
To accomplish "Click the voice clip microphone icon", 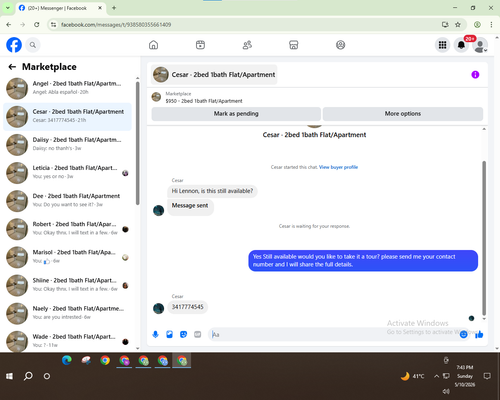I will pos(155,334).
